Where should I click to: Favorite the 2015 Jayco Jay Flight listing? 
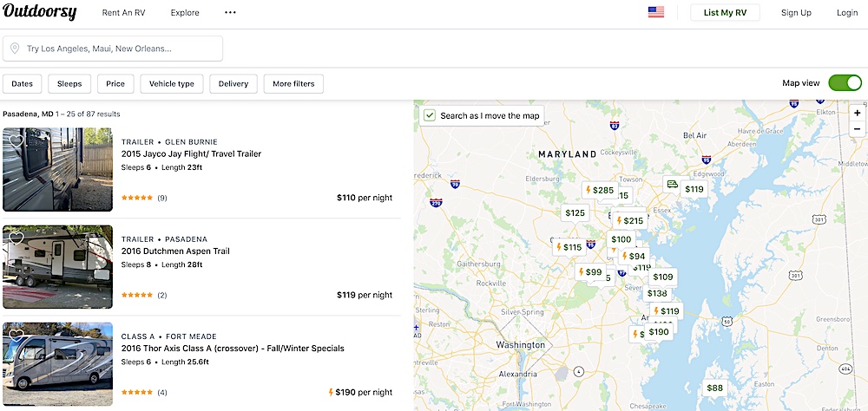click(x=16, y=140)
